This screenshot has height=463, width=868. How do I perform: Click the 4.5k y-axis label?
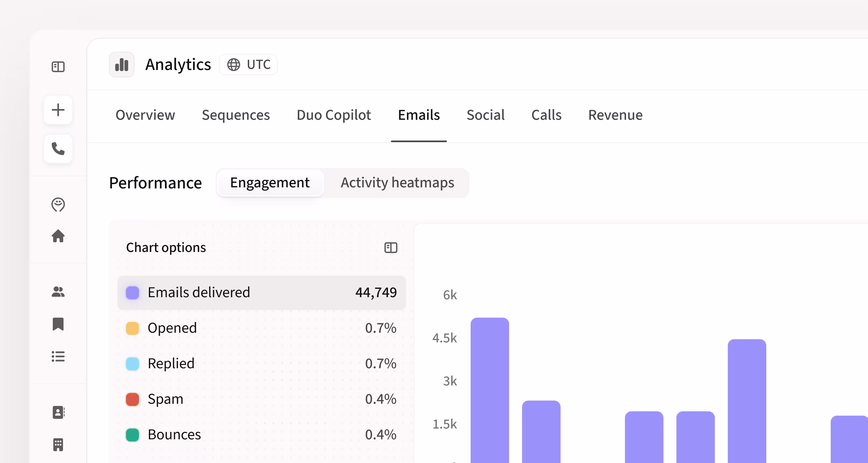444,338
